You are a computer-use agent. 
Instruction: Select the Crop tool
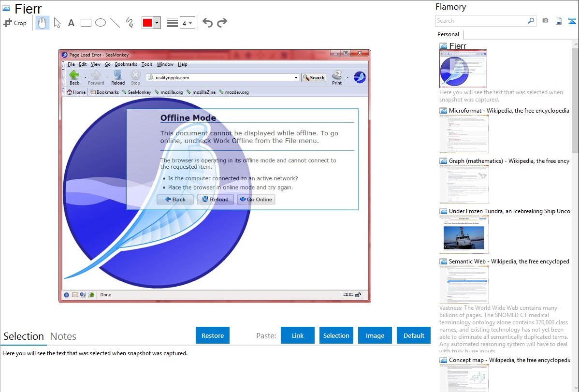tap(15, 23)
